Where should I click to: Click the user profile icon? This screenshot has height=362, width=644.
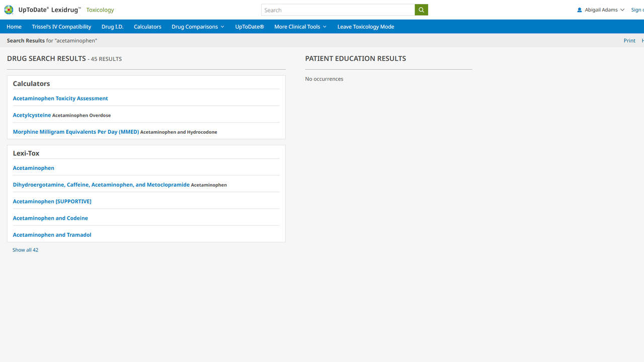[x=580, y=10]
